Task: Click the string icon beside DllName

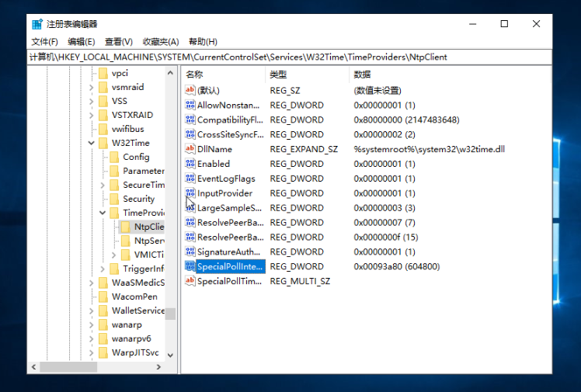Action: 190,149
